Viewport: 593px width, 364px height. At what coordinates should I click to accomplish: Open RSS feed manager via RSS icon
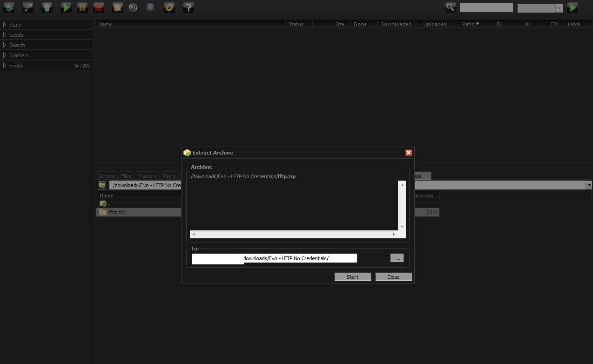[117, 7]
